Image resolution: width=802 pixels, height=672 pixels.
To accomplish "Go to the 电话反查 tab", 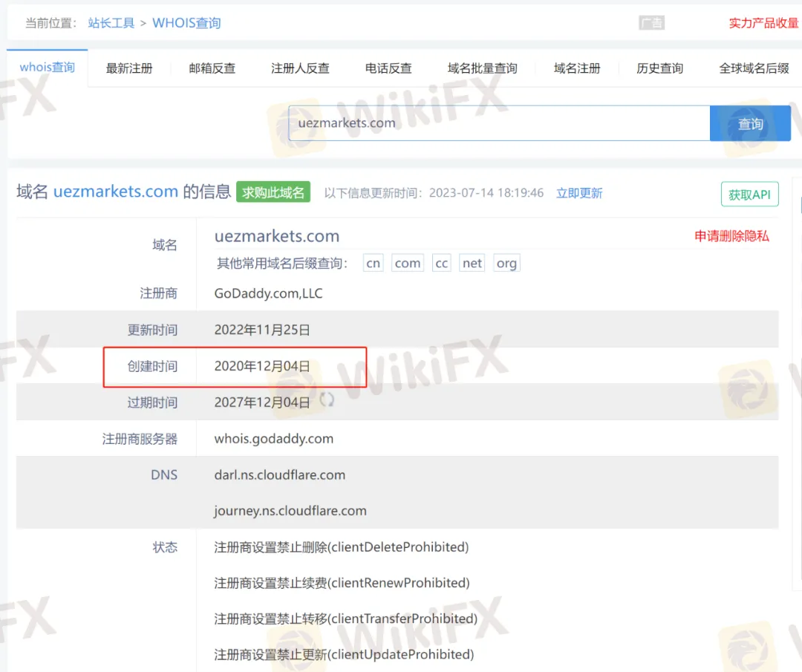I will coord(388,68).
